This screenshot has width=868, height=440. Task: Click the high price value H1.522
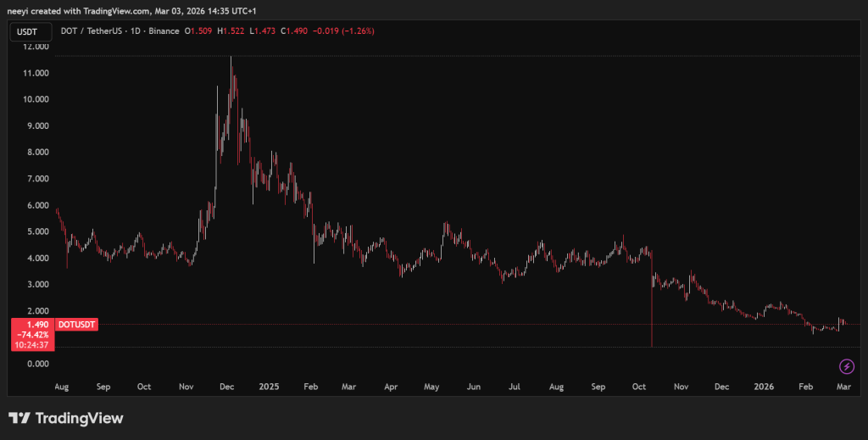tap(231, 31)
